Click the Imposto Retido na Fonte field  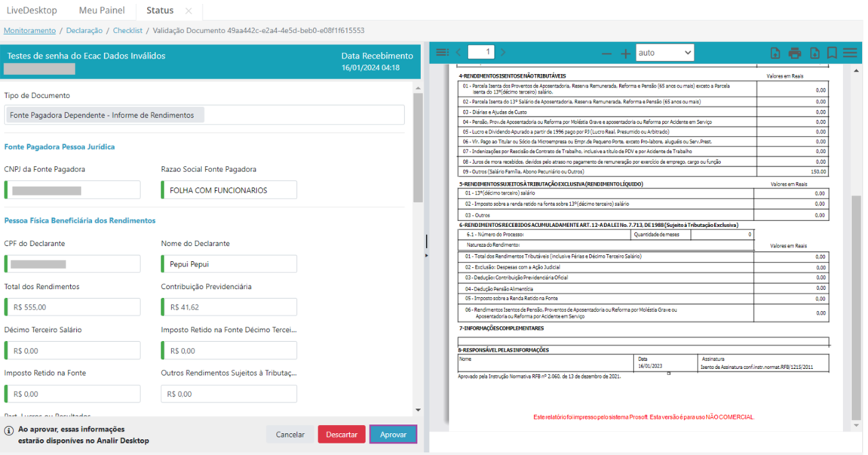click(x=72, y=394)
